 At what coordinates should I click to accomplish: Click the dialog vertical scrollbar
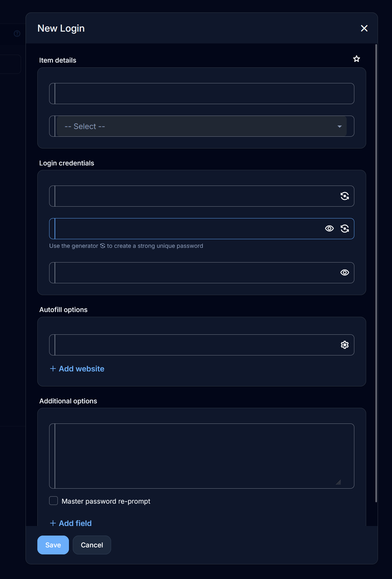pyautogui.click(x=376, y=273)
